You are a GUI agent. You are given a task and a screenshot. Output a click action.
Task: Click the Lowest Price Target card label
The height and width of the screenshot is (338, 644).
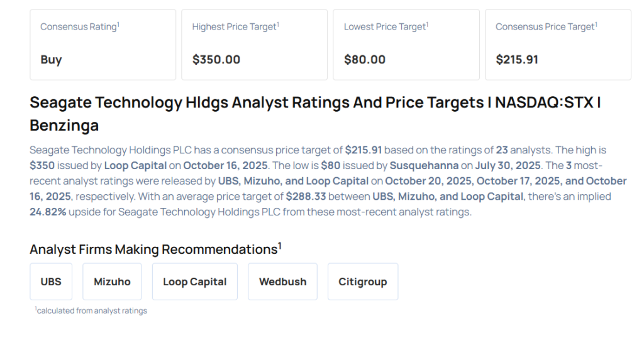point(386,27)
